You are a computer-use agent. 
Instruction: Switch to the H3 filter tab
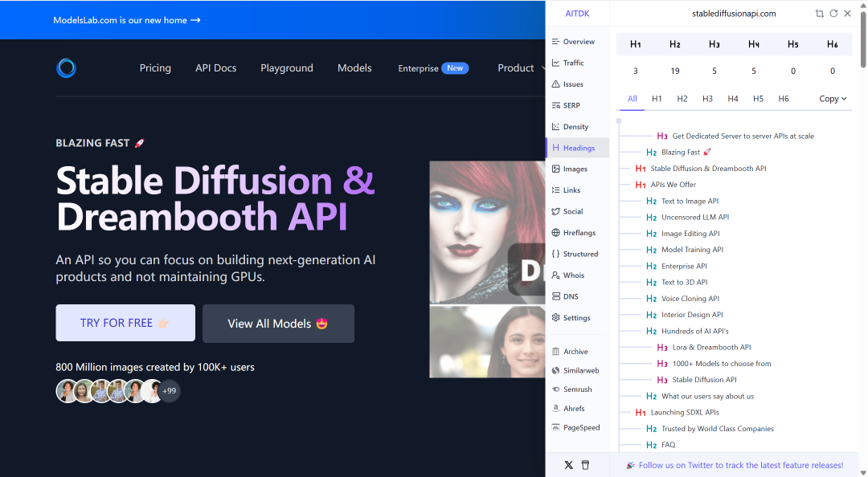(x=707, y=99)
